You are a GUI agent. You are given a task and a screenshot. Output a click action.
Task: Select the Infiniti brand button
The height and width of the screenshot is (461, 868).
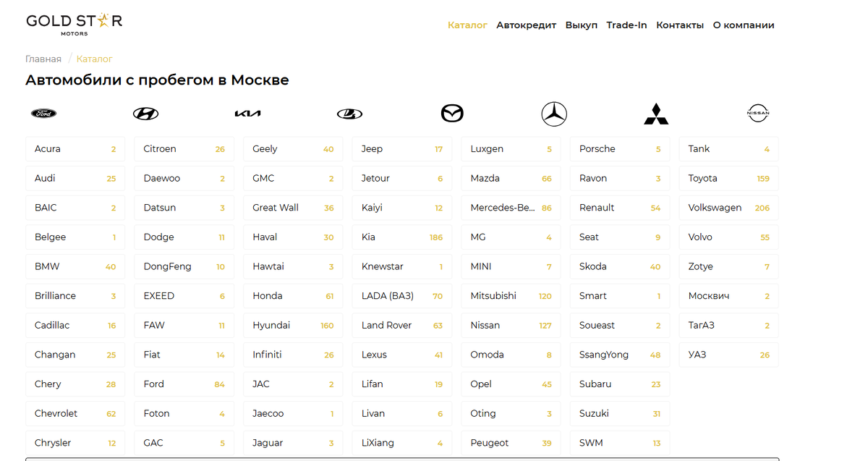[293, 355]
